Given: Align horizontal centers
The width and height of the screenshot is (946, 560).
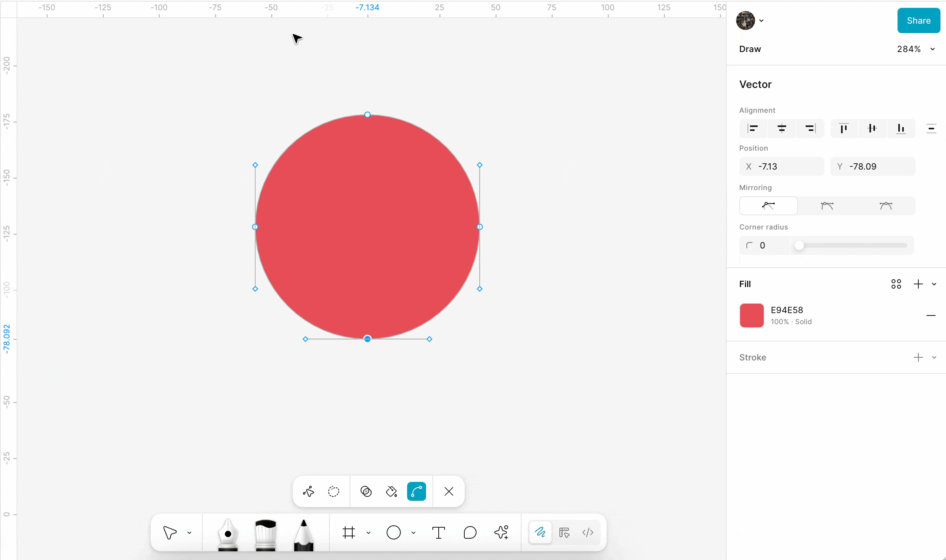Looking at the screenshot, I should 782,129.
